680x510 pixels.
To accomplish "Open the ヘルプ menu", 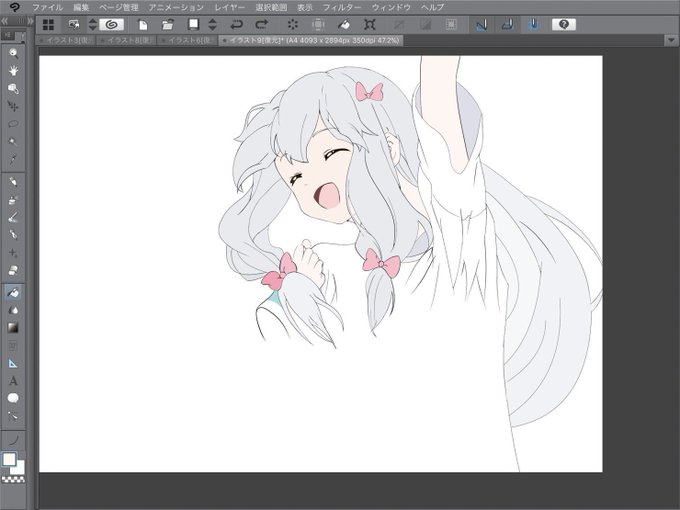I will click(x=432, y=7).
